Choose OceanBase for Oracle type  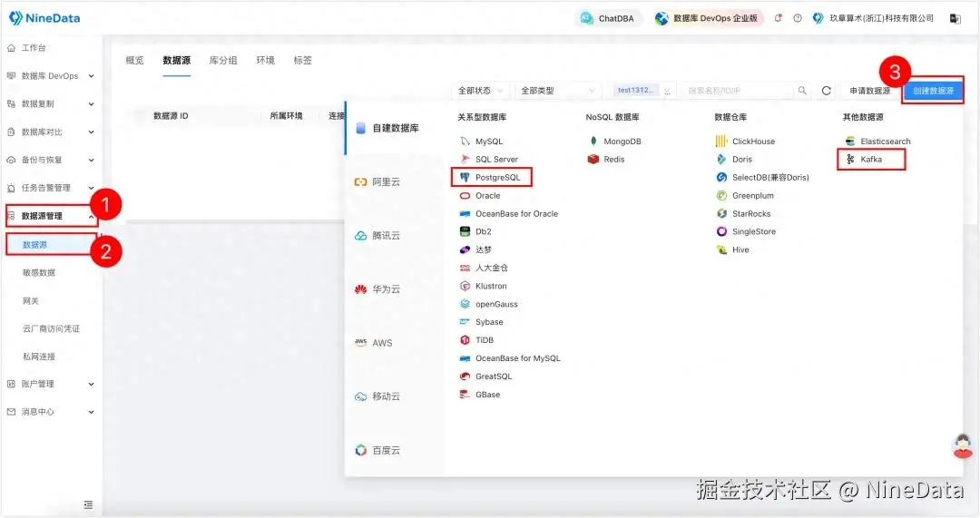coord(509,214)
